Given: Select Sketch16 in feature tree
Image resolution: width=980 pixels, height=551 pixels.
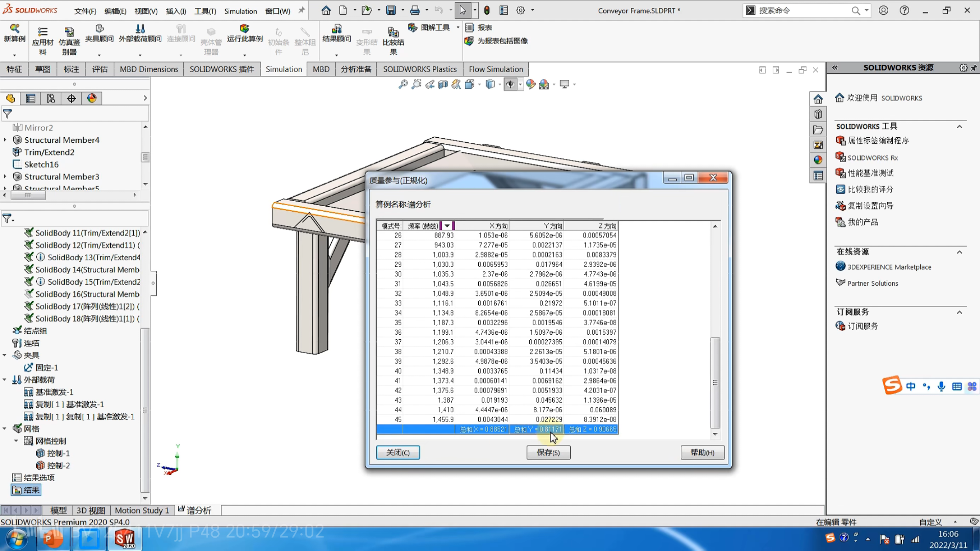Looking at the screenshot, I should coord(41,164).
